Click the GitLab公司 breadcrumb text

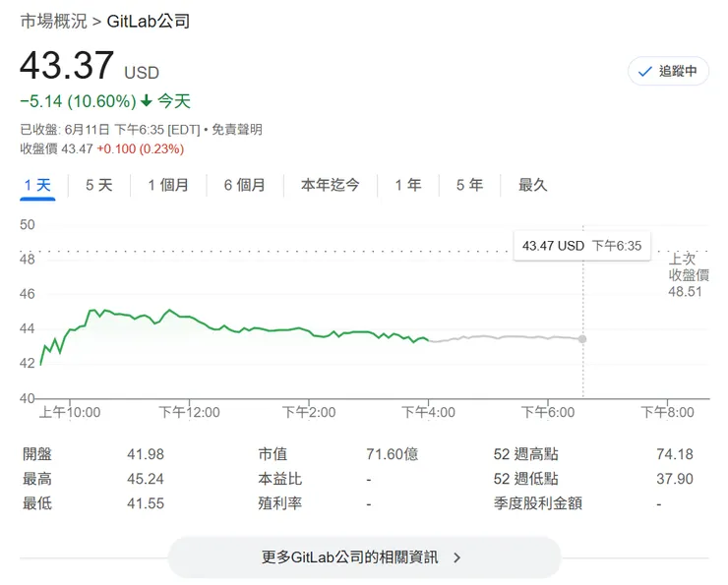pyautogui.click(x=149, y=22)
